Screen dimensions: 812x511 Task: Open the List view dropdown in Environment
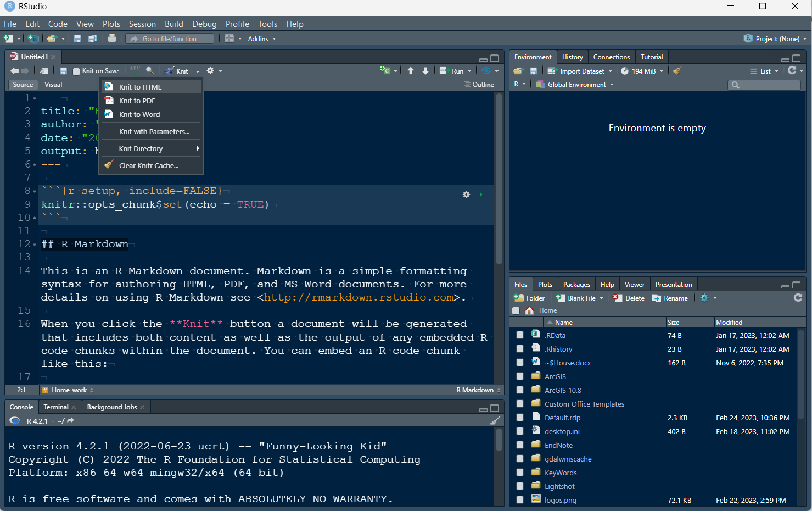(x=764, y=71)
